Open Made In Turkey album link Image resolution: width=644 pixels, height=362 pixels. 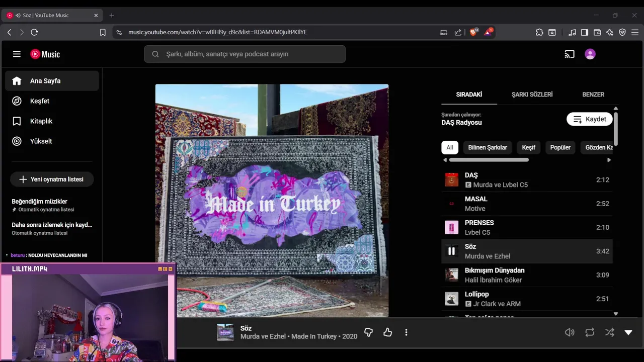click(314, 336)
